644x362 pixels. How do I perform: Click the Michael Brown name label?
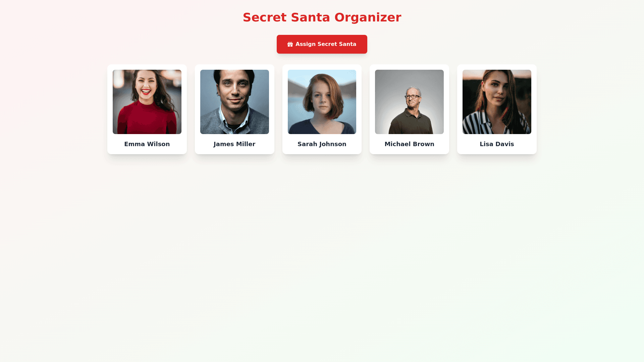pos(409,144)
